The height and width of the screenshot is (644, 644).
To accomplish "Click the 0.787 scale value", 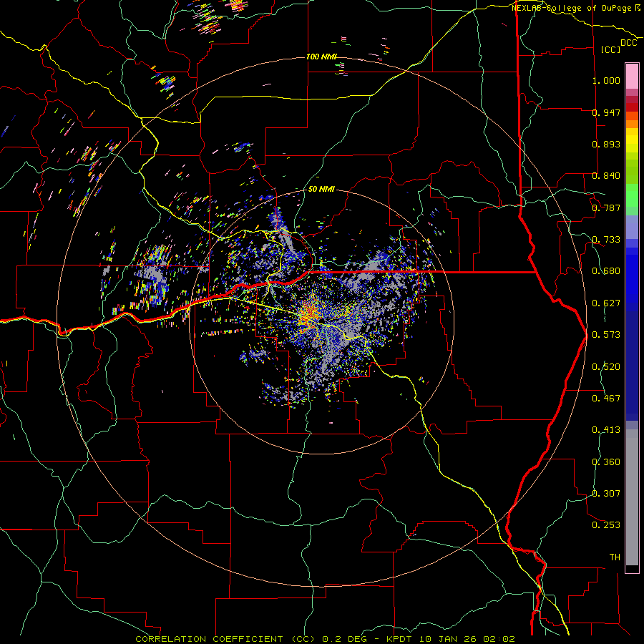I will click(606, 208).
